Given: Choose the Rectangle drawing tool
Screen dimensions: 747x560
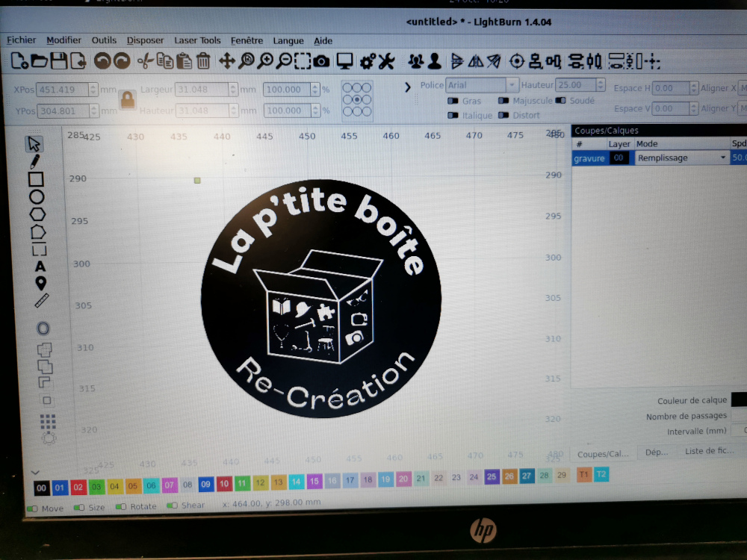Looking at the screenshot, I should point(36,179).
